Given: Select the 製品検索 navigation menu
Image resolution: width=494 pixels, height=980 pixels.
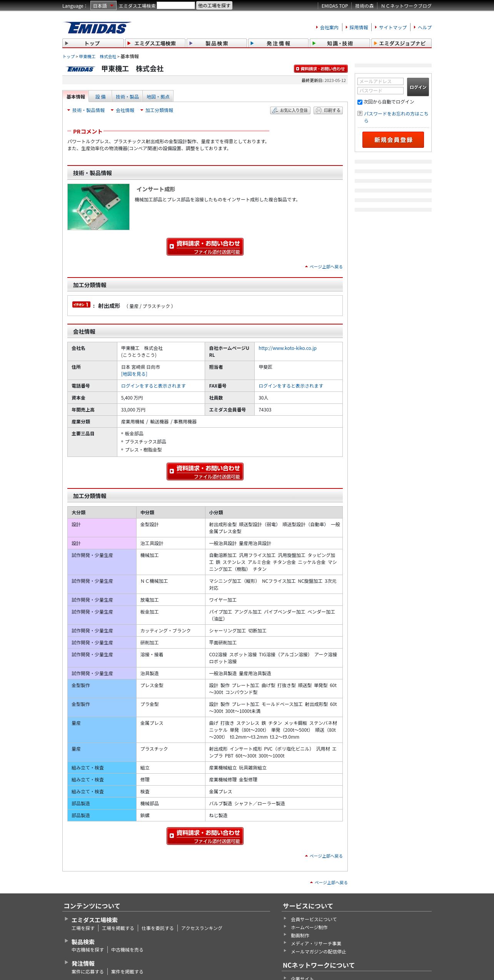Looking at the screenshot, I should coord(217,43).
